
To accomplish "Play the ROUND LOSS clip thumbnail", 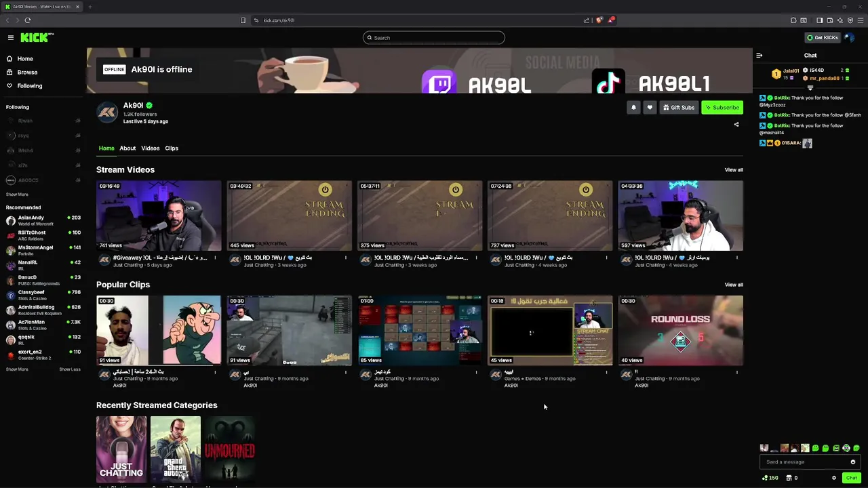I will click(681, 331).
